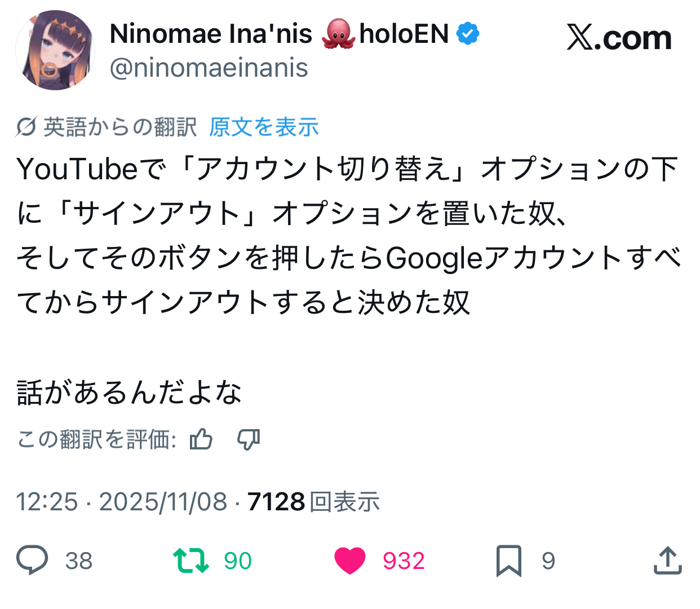Click the bookmark icon
The height and width of the screenshot is (609, 700).
click(508, 561)
